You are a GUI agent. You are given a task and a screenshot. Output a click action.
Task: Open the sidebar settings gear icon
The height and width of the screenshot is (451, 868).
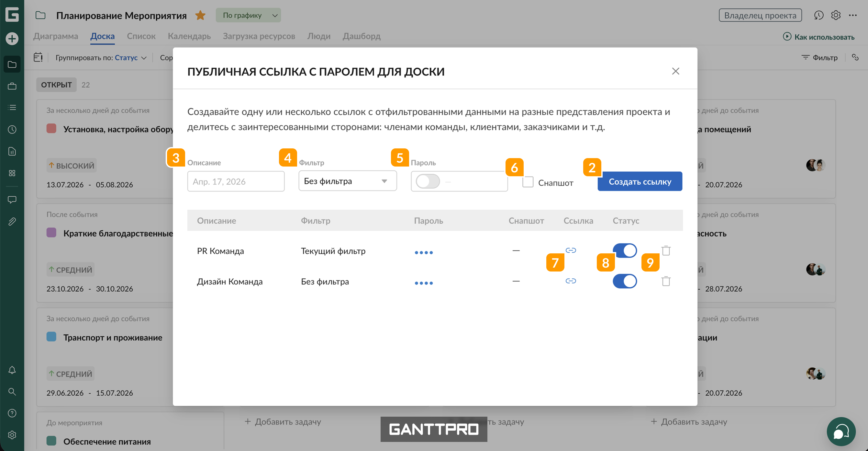[x=12, y=435]
